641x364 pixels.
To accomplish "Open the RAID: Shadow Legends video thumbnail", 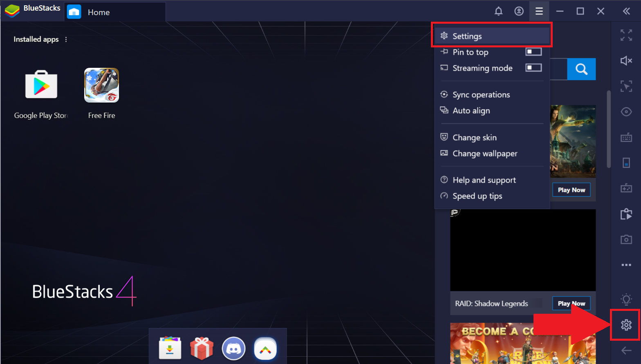I will click(523, 250).
